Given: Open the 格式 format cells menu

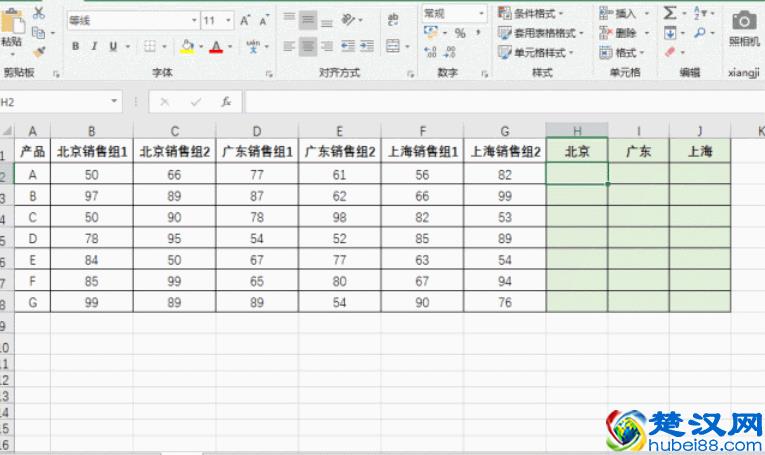Looking at the screenshot, I should pyautogui.click(x=622, y=52).
